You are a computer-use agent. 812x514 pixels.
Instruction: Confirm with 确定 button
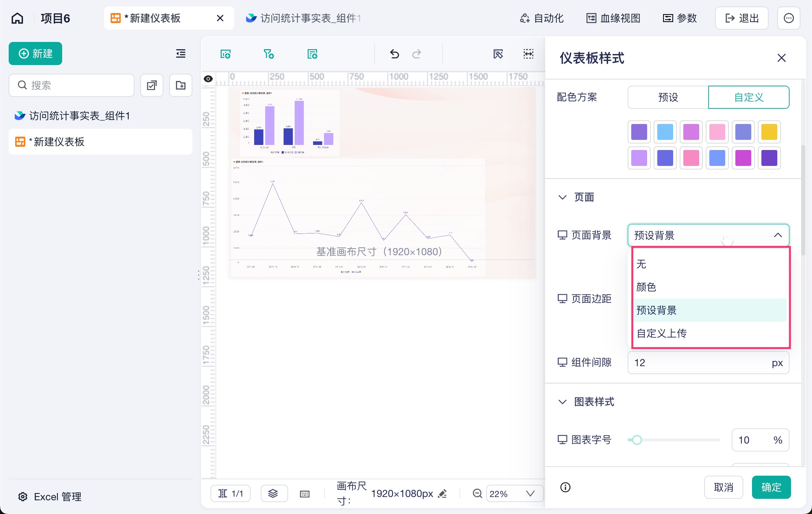pos(771,487)
